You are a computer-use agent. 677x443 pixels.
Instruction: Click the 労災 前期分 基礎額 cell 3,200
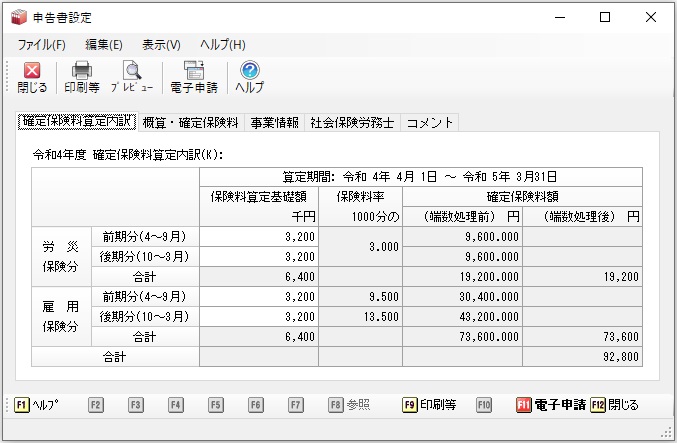tap(259, 237)
